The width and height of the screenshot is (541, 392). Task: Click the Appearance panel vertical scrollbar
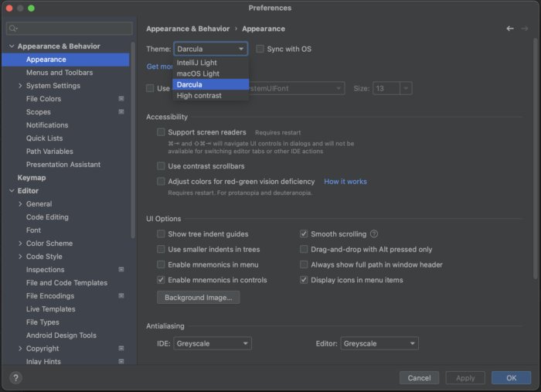tap(535, 159)
